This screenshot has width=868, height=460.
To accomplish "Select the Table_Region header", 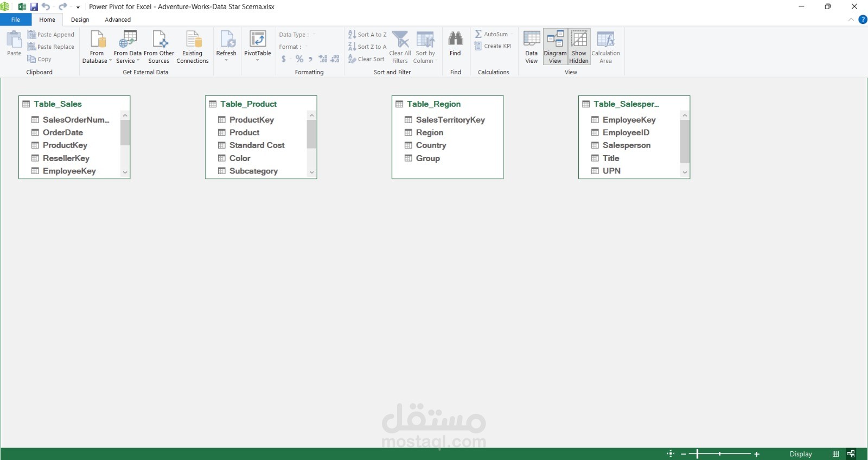I will pos(448,104).
